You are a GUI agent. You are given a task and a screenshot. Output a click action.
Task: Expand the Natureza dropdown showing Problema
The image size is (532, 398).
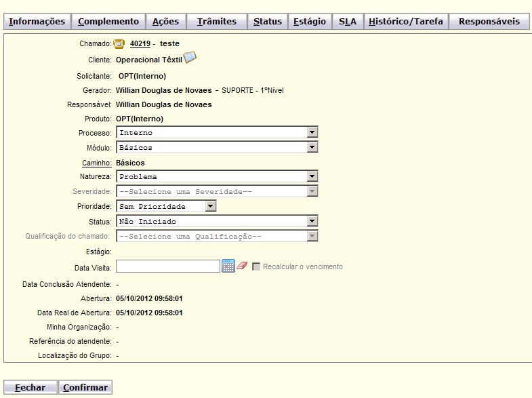(312, 176)
